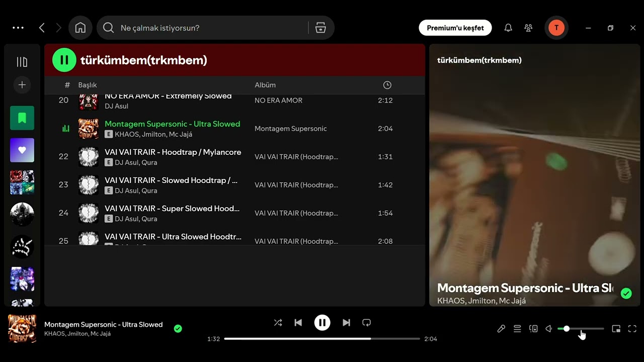Viewport: 644px width, 362px height.
Task: Toggle shuffle mode
Action: point(278,323)
